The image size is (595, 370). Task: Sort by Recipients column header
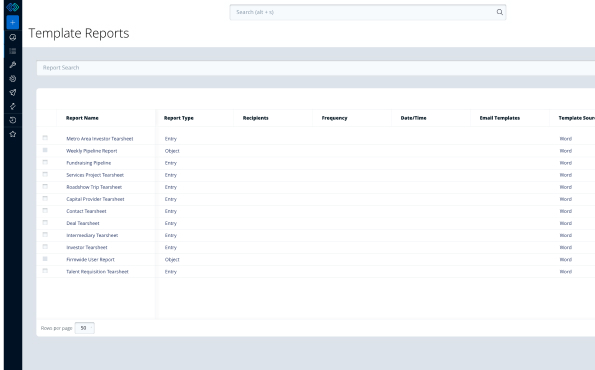point(255,118)
